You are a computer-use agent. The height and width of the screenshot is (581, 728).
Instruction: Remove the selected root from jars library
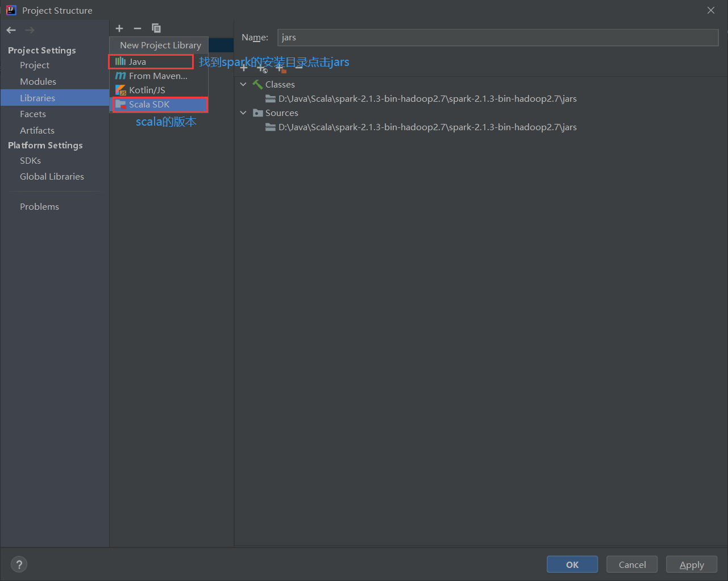[299, 68]
